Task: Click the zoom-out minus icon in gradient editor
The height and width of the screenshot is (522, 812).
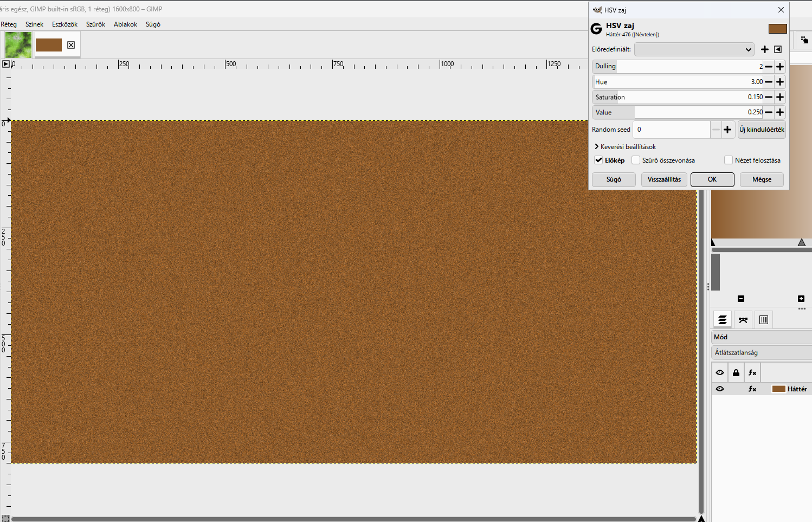Action: click(741, 299)
